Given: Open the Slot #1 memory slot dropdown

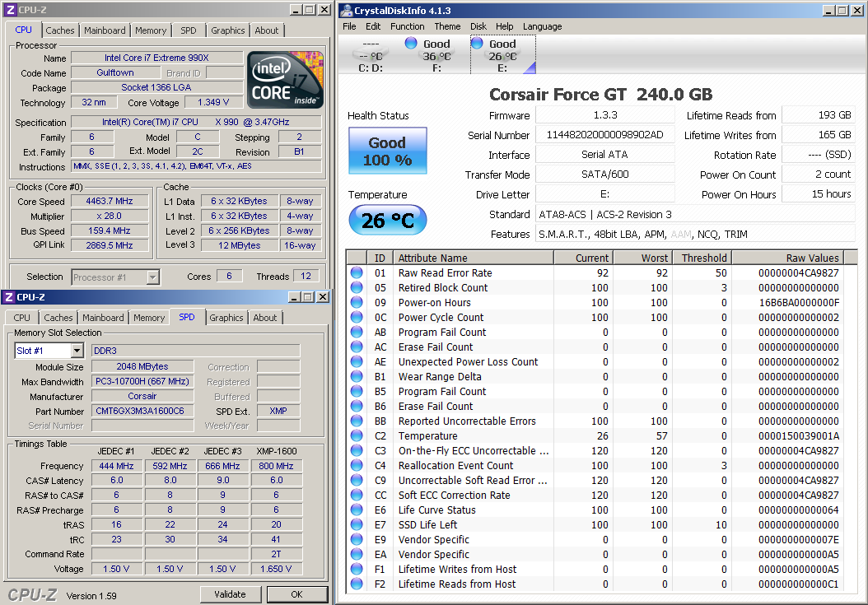Looking at the screenshot, I should (77, 351).
